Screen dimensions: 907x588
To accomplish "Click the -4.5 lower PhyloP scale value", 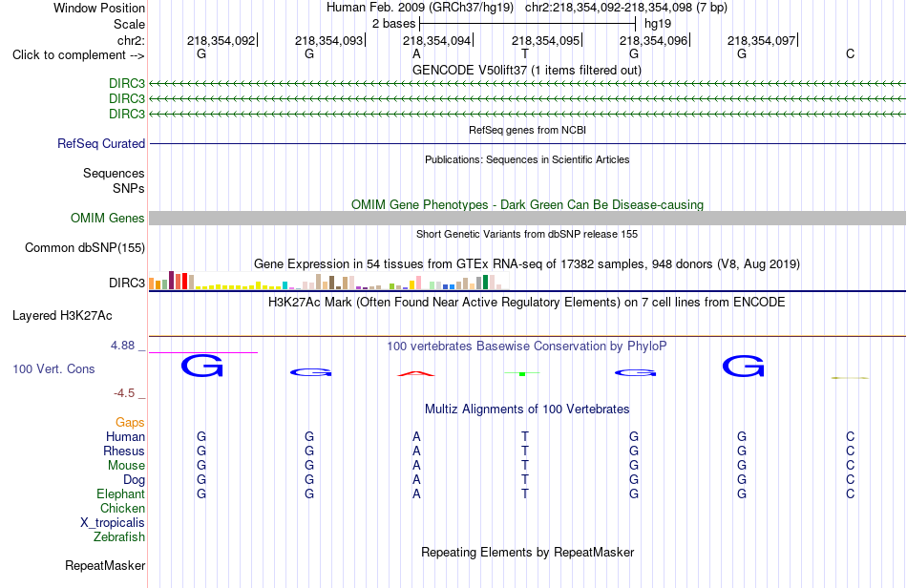I will (124, 393).
